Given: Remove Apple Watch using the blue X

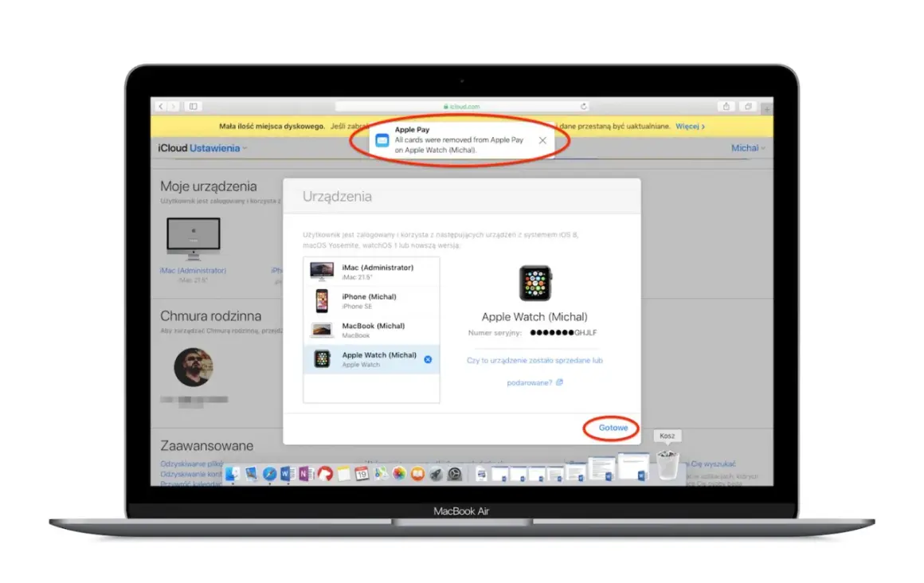Looking at the screenshot, I should click(428, 359).
